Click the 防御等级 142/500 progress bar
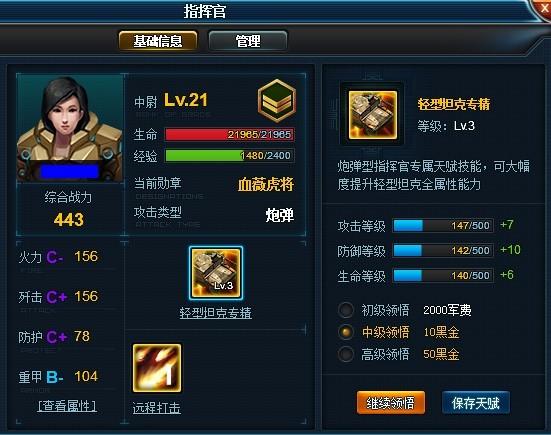 (443, 250)
